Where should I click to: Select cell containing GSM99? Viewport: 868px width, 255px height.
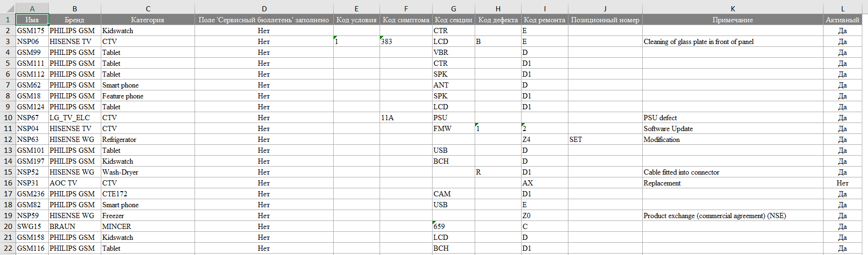(32, 52)
